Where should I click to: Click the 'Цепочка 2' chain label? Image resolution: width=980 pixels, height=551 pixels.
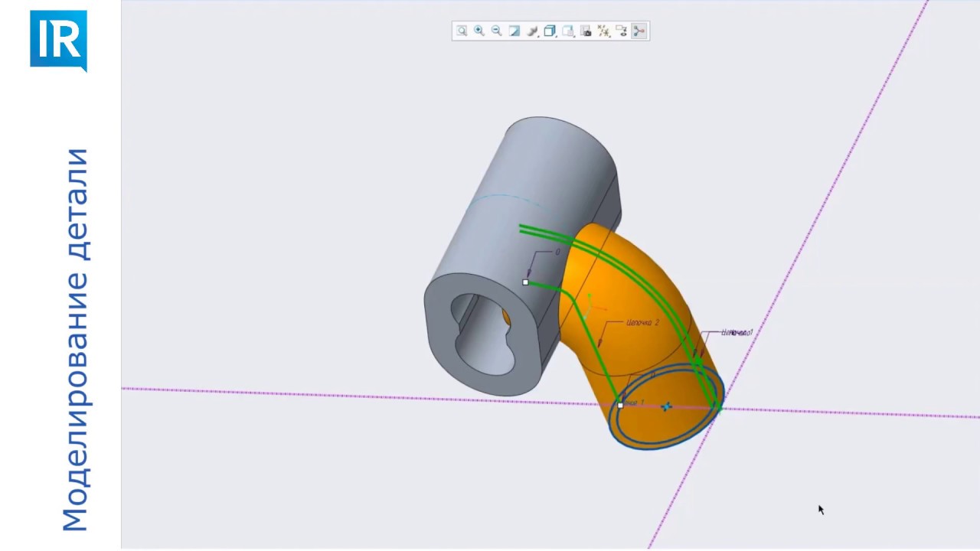pyautogui.click(x=642, y=323)
